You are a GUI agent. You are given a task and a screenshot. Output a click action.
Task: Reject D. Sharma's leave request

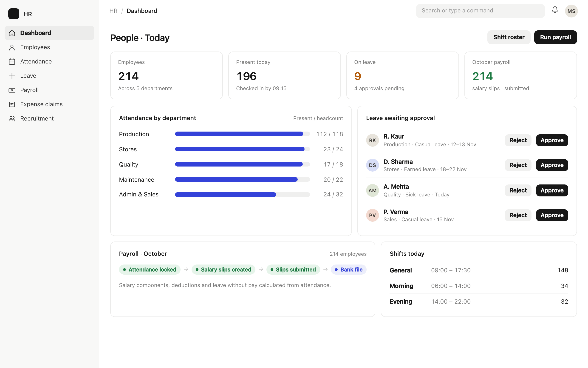[518, 165]
